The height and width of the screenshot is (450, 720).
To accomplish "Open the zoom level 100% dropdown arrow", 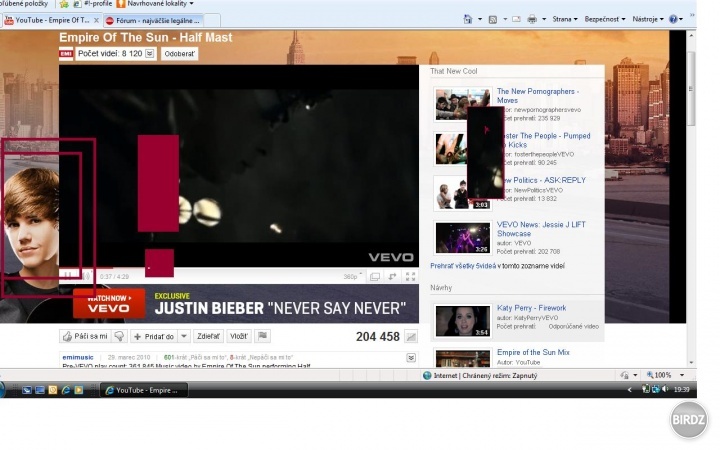I will (x=682, y=376).
